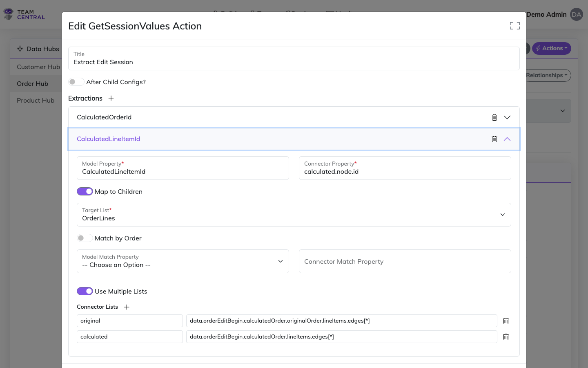This screenshot has height=368, width=588.
Task: Add another connector list via plus icon
Action: click(x=127, y=307)
